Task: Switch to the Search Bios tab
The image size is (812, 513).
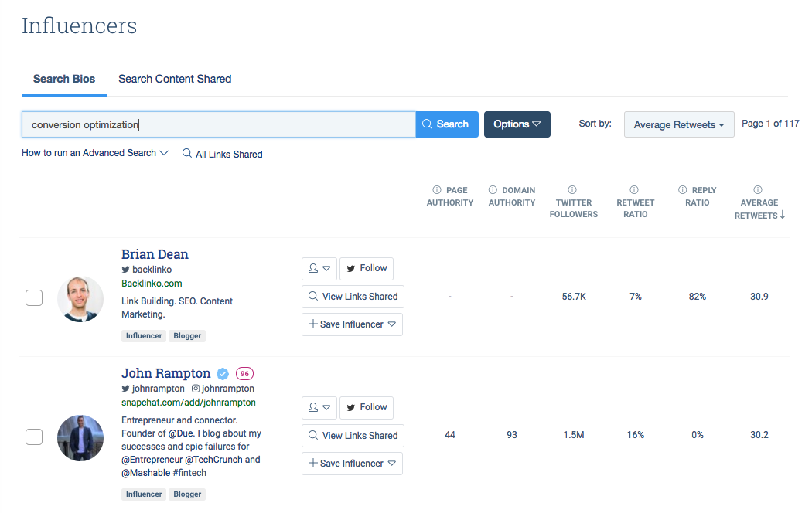Action: click(x=64, y=79)
